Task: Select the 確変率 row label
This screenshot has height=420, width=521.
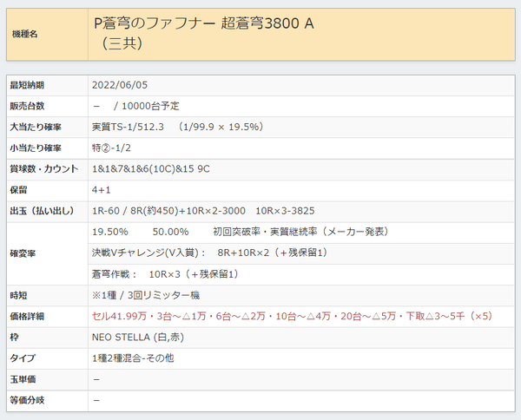Action: pos(23,253)
